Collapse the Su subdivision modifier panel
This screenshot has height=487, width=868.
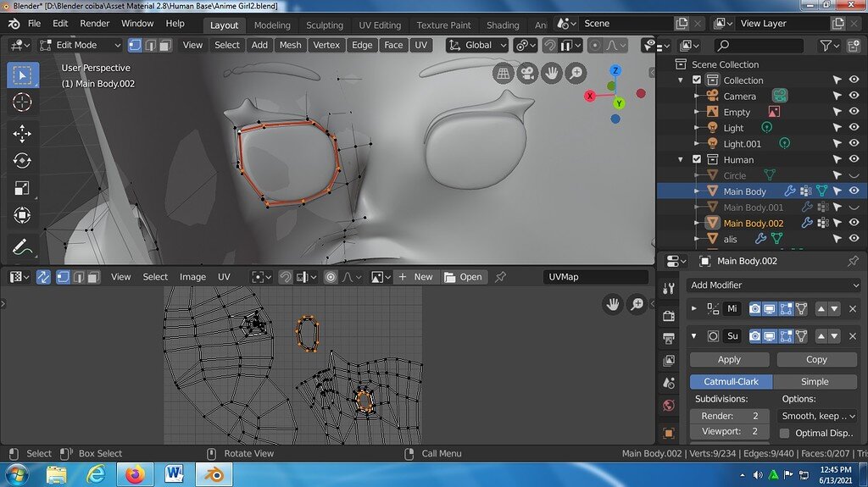point(693,336)
